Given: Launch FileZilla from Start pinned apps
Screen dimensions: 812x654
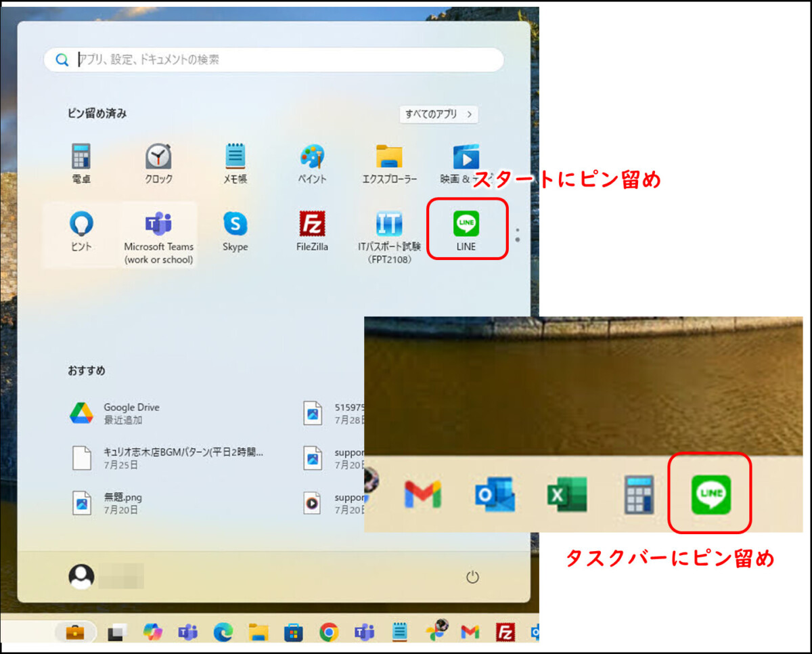Looking at the screenshot, I should (312, 232).
